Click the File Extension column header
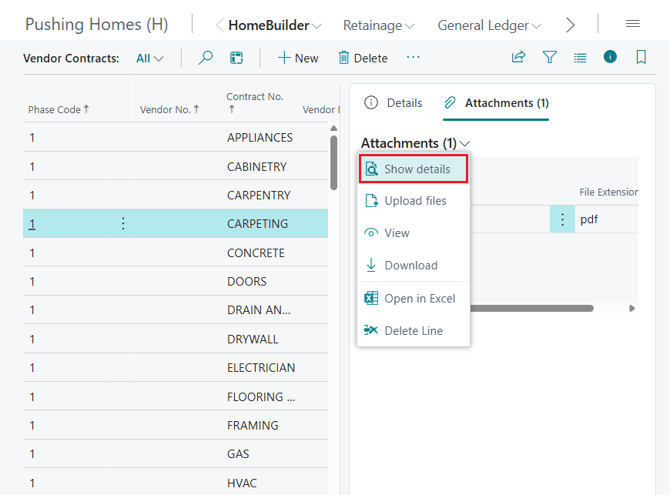 click(608, 192)
